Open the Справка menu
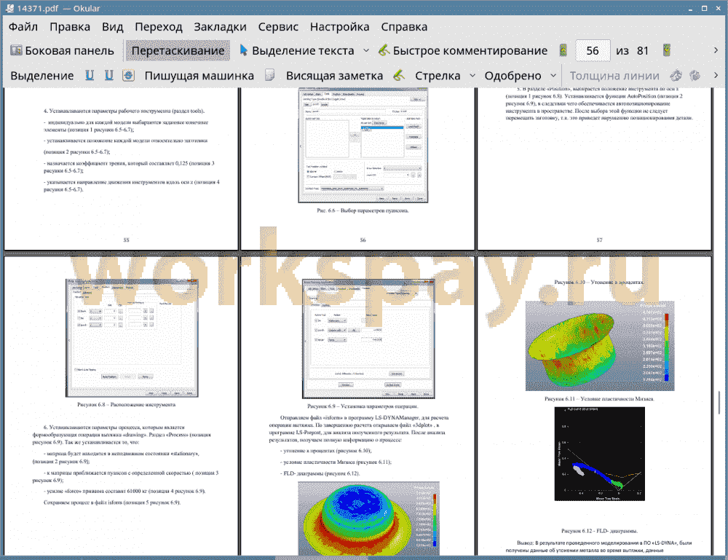 point(404,27)
